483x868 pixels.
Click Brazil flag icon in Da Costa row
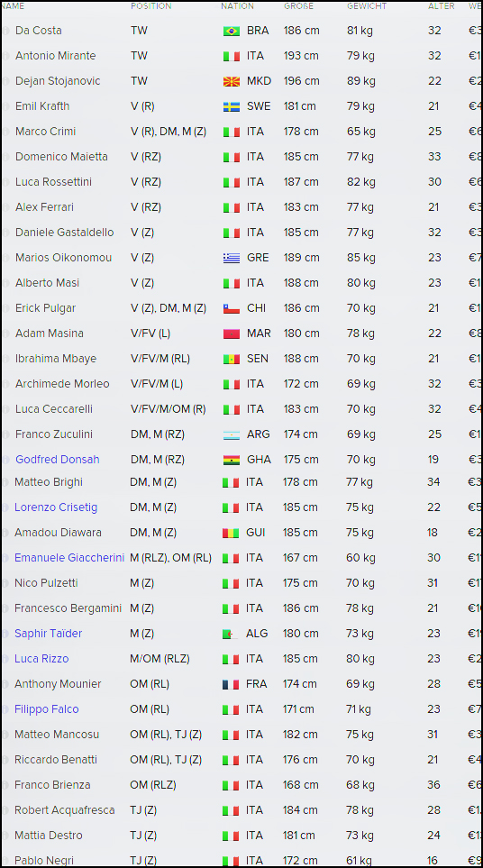(232, 31)
